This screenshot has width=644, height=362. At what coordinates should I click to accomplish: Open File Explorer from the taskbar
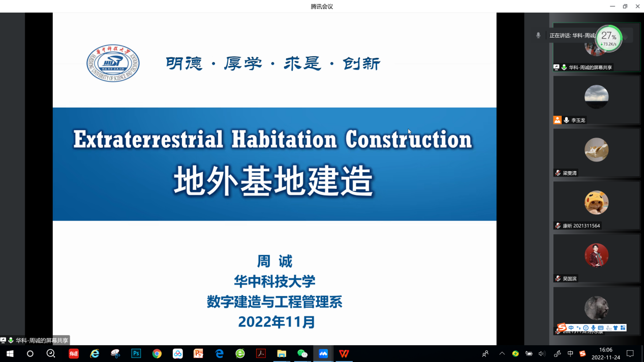click(x=282, y=353)
